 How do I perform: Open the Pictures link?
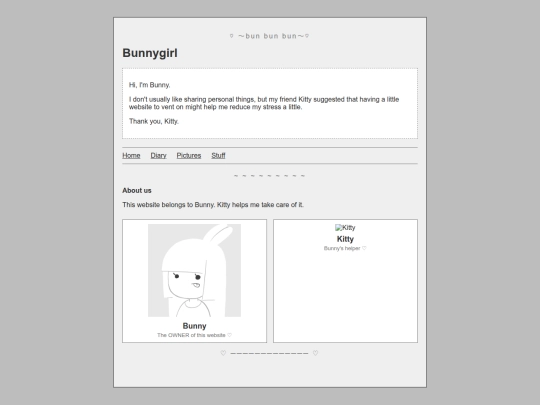click(x=189, y=156)
